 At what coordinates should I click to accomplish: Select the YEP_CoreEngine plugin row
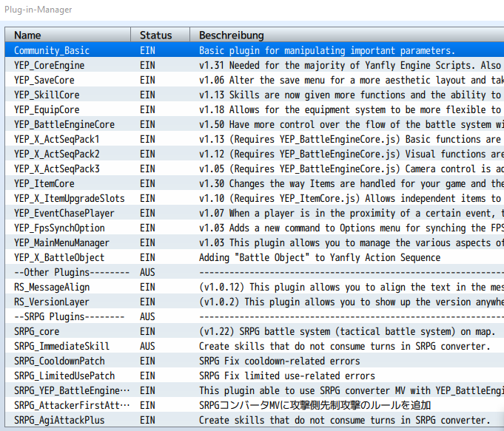[255, 65]
